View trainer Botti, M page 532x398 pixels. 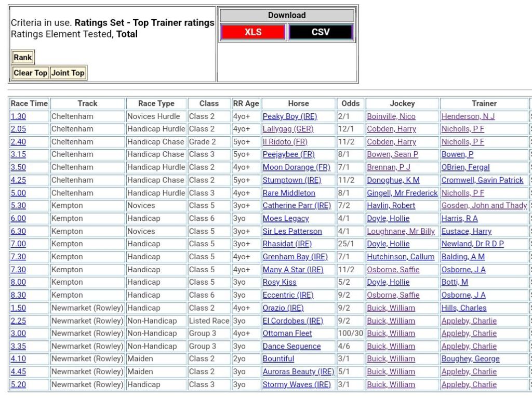455,283
